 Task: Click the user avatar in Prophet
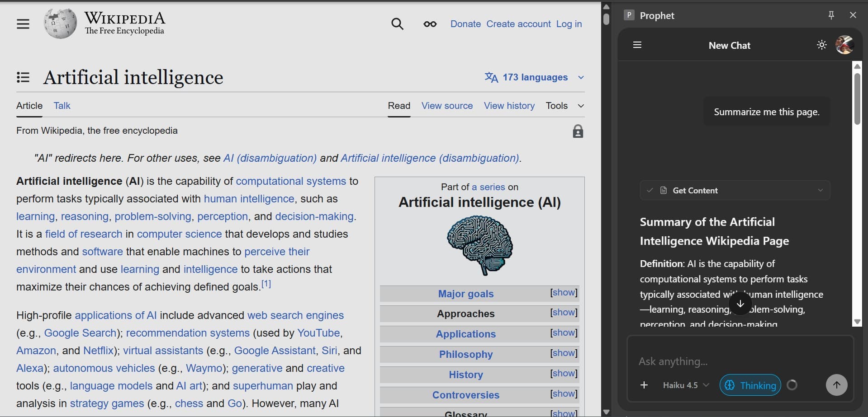pyautogui.click(x=845, y=45)
